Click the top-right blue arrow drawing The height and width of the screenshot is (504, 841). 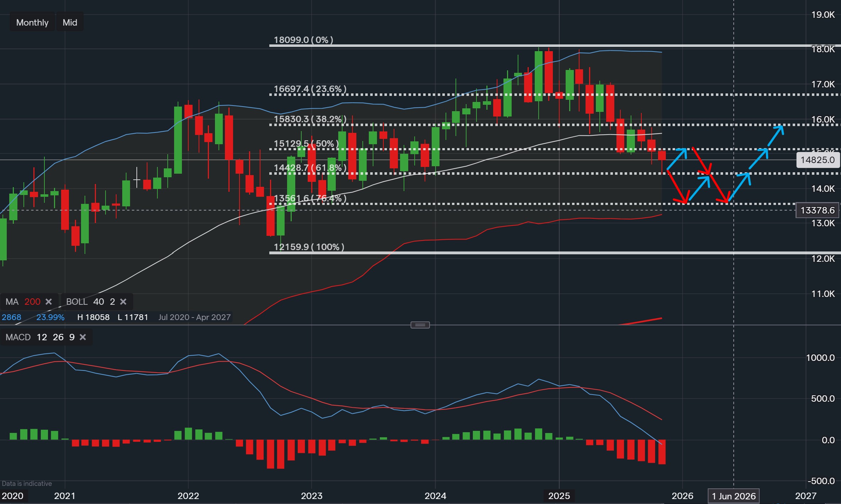[x=776, y=135]
